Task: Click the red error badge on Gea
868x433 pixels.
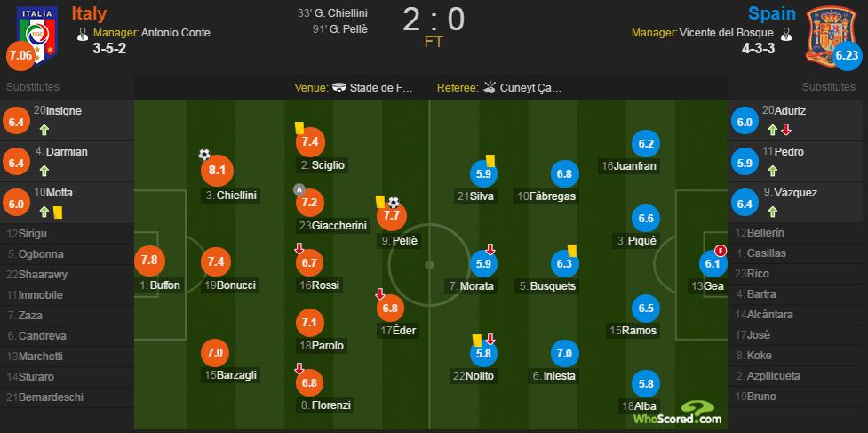Action: point(720,251)
